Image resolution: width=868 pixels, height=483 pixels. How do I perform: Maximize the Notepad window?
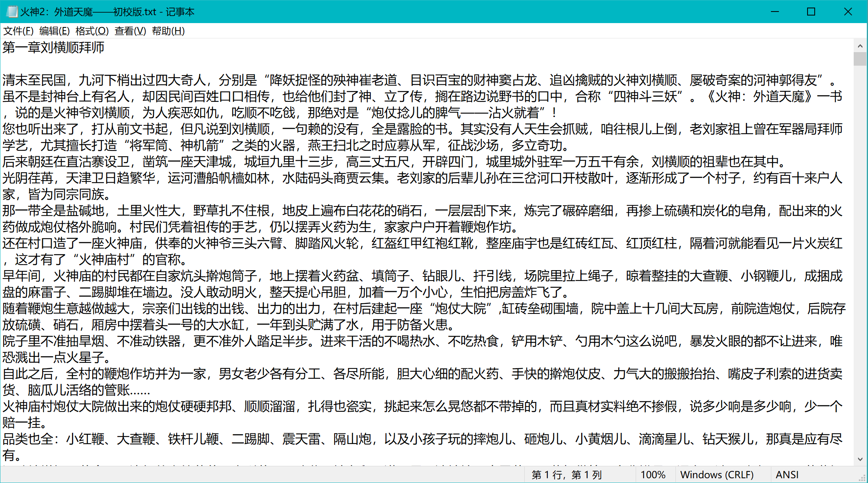pos(811,12)
